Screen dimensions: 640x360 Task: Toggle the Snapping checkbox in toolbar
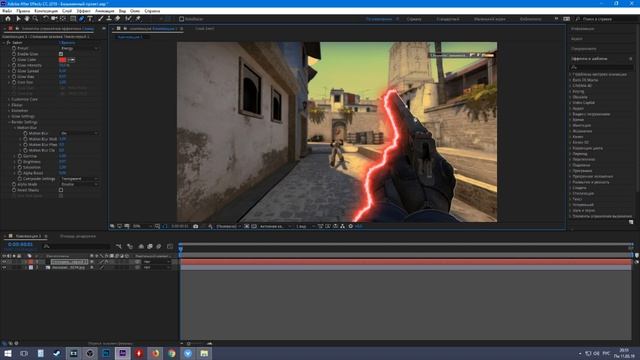[182, 19]
